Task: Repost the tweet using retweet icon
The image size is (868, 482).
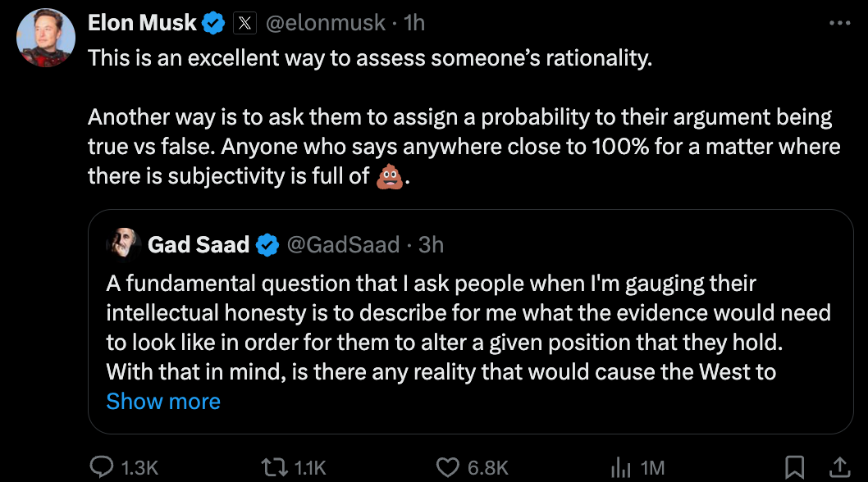Action: coord(275,467)
